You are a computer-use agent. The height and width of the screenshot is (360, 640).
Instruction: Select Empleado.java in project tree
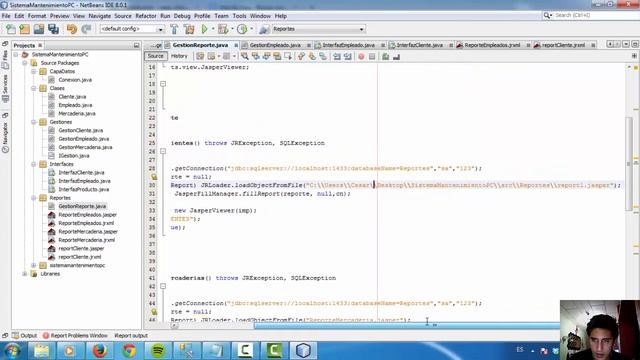(x=75, y=105)
